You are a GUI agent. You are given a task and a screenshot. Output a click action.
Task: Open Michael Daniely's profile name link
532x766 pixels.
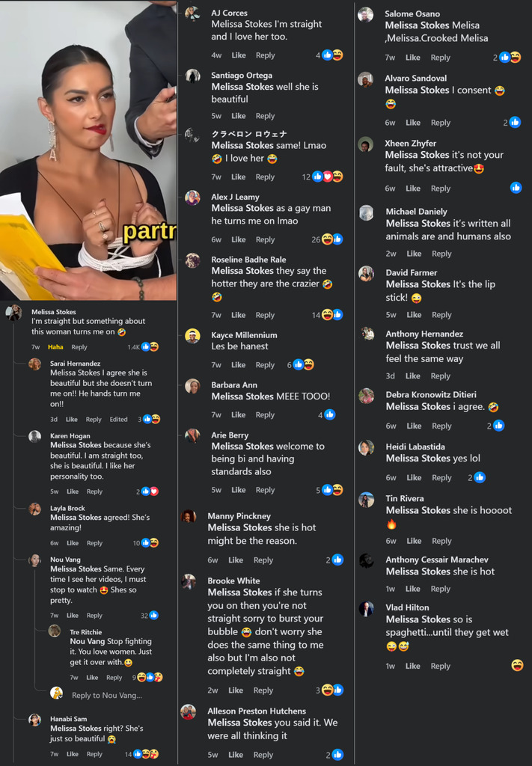416,212
